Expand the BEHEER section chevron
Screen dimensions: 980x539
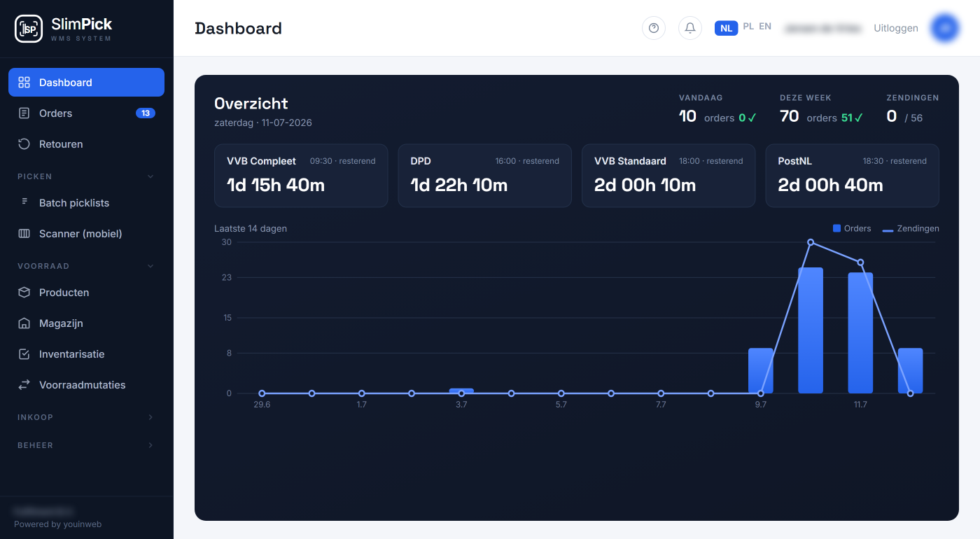[150, 445]
